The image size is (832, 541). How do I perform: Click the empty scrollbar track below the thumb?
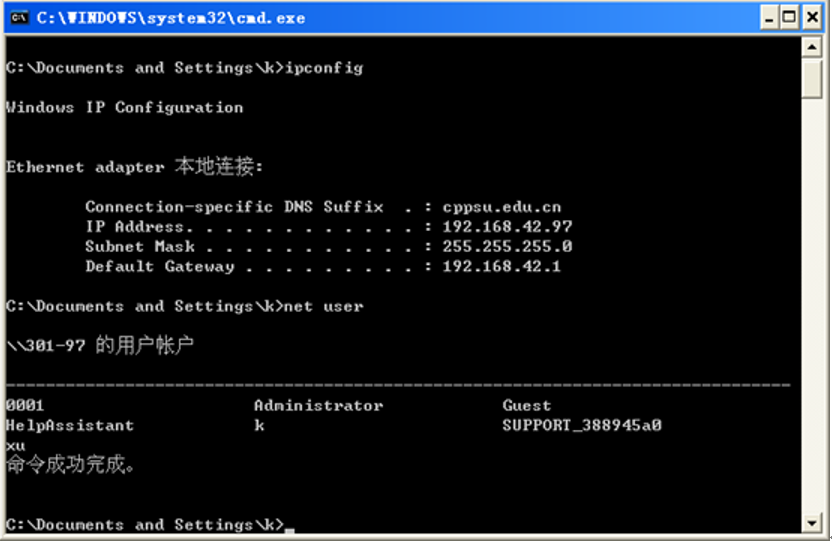(812, 300)
